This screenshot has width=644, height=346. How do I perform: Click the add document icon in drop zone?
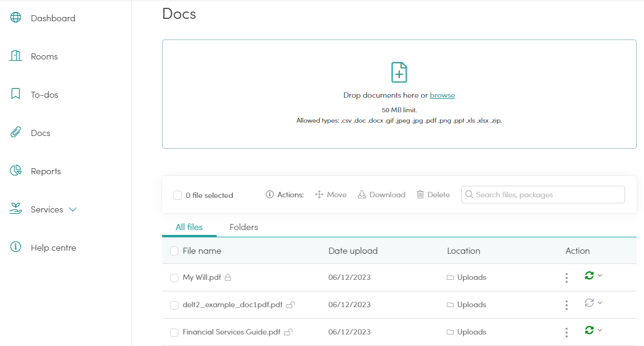[399, 73]
